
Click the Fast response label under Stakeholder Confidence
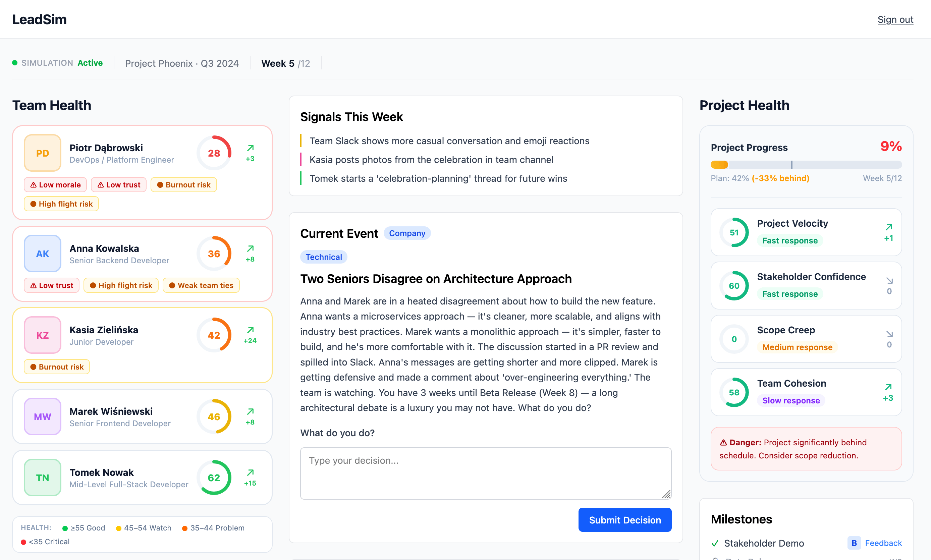pyautogui.click(x=790, y=294)
